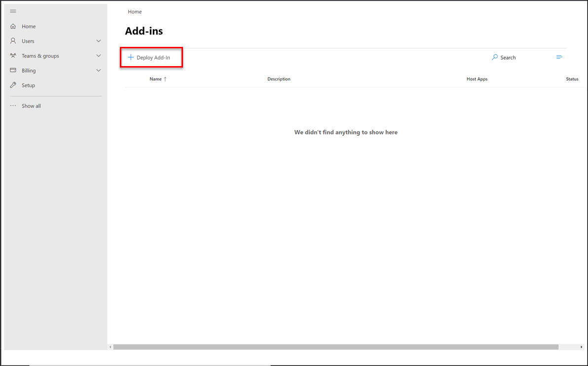This screenshot has width=588, height=366.
Task: Select Teams & groups in sidebar
Action: click(40, 56)
